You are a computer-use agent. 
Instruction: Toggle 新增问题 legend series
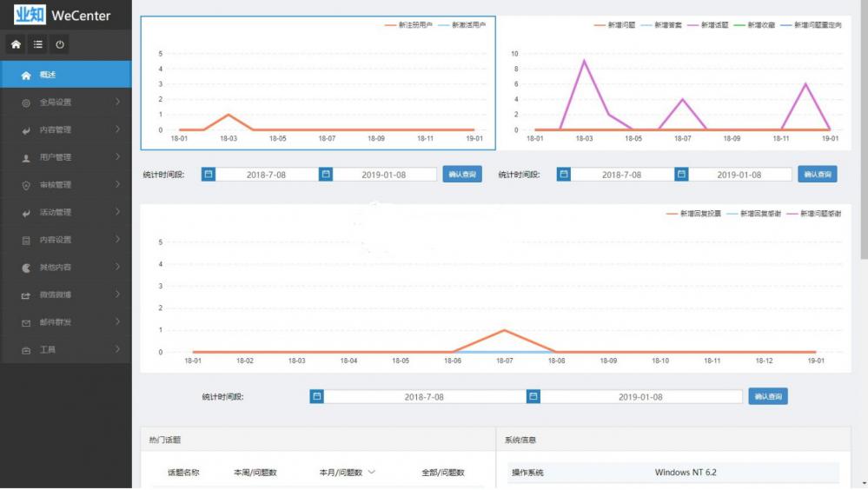[614, 25]
